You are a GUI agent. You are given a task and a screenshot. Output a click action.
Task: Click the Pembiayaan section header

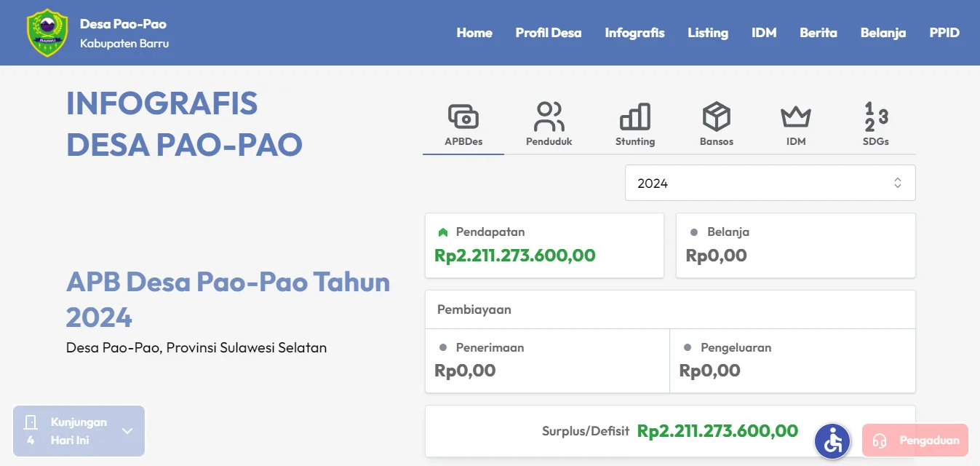pos(474,309)
